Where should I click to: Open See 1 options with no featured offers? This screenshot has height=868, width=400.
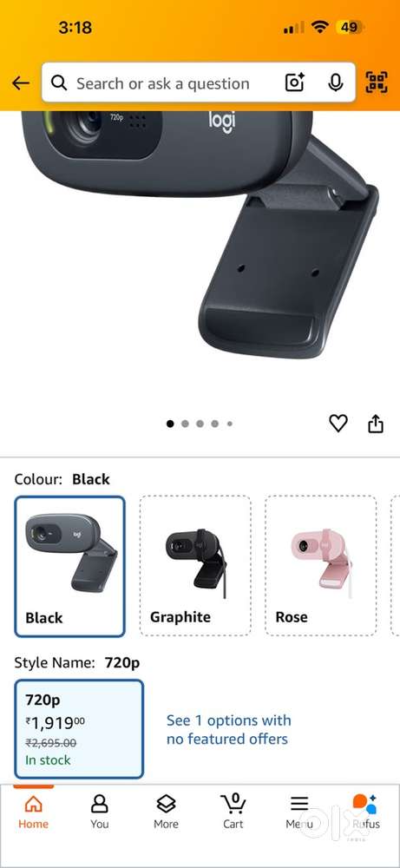point(228,730)
